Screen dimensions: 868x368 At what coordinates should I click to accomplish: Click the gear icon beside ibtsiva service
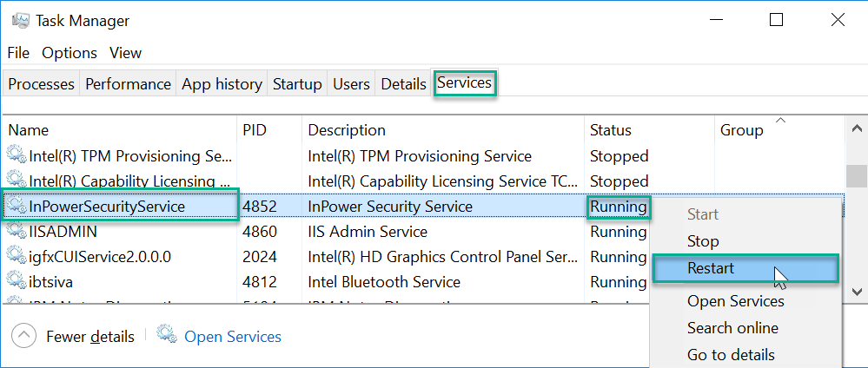pyautogui.click(x=17, y=282)
